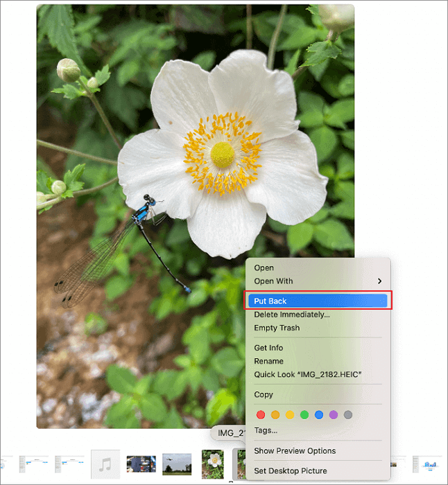The width and height of the screenshot is (448, 485).
Task: Apply the yellow tag color
Action: pos(290,415)
